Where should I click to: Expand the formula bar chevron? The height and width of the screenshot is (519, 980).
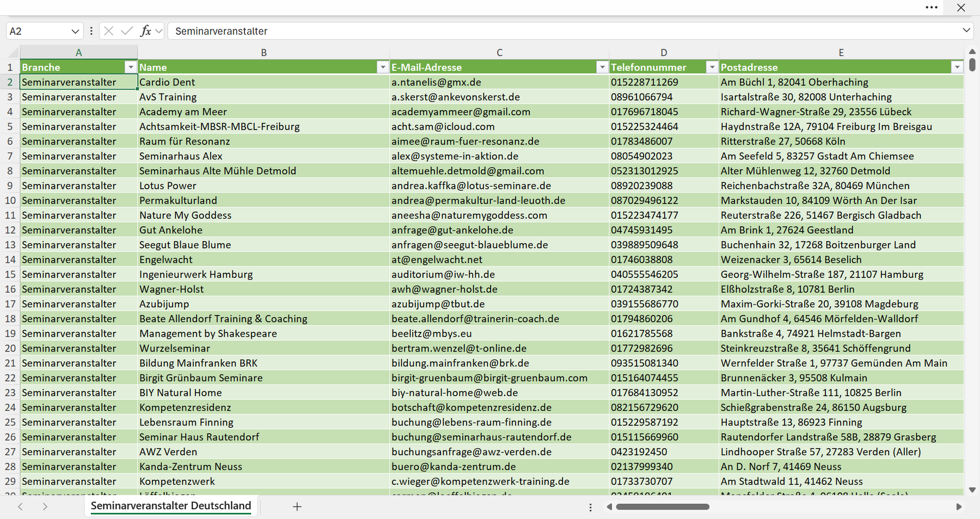pos(966,30)
